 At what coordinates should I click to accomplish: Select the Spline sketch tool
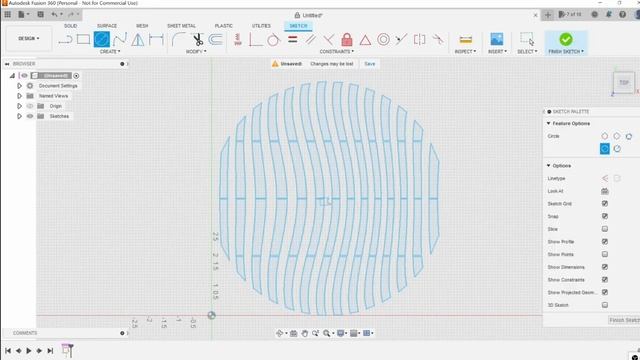(120, 40)
